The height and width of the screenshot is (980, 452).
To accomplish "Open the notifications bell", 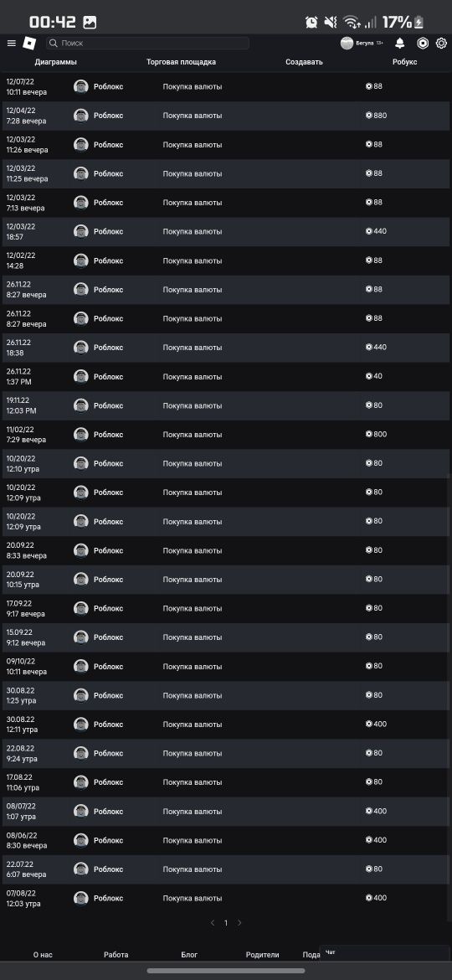I will 400,43.
